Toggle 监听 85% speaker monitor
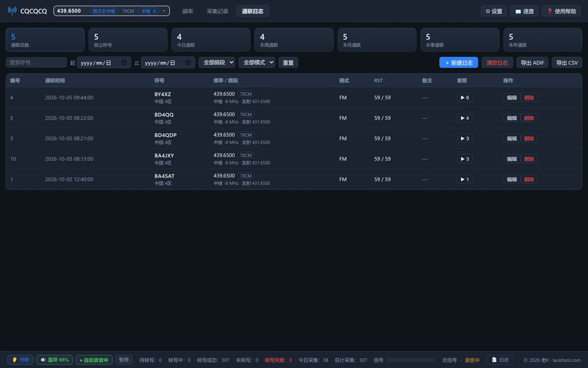 (x=54, y=360)
